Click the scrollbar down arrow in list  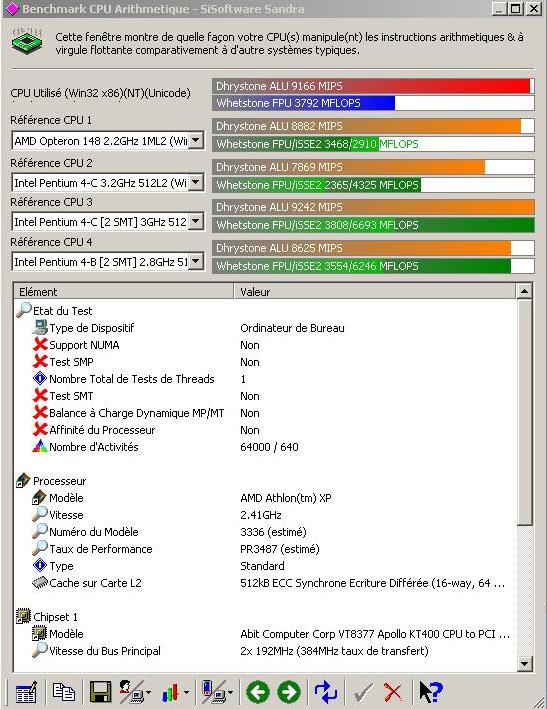524,664
